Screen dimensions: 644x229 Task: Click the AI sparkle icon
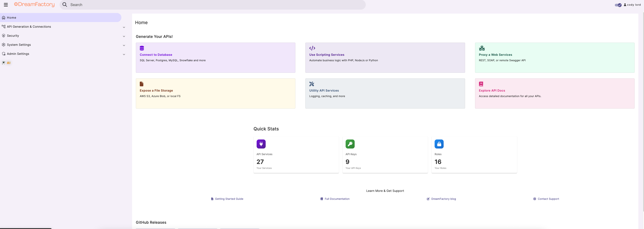point(4,63)
